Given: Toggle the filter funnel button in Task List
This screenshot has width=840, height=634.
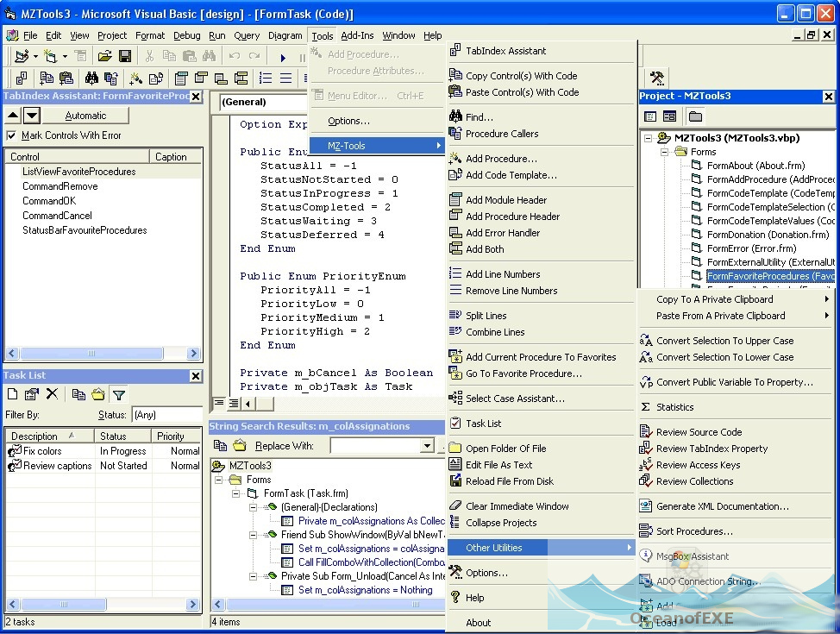Looking at the screenshot, I should click(119, 394).
